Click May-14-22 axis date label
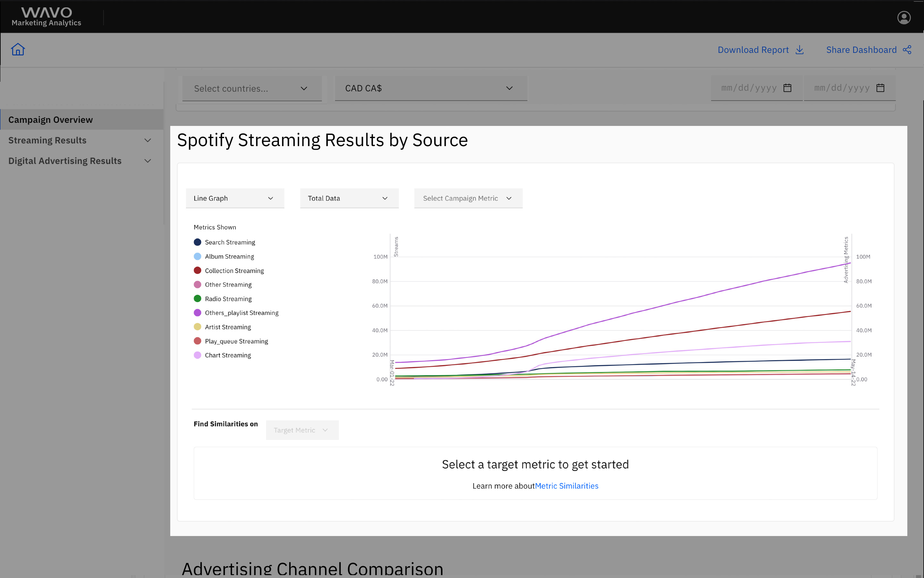This screenshot has width=924, height=578. (x=853, y=373)
